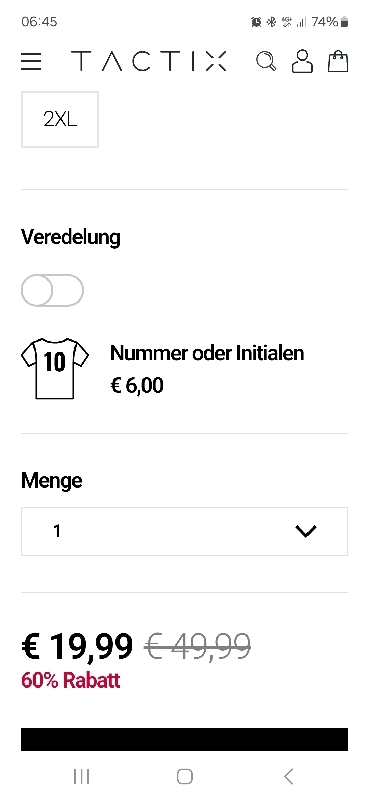Click the black add-to-cart button
Screen dimensions: 369x800
tap(184, 739)
